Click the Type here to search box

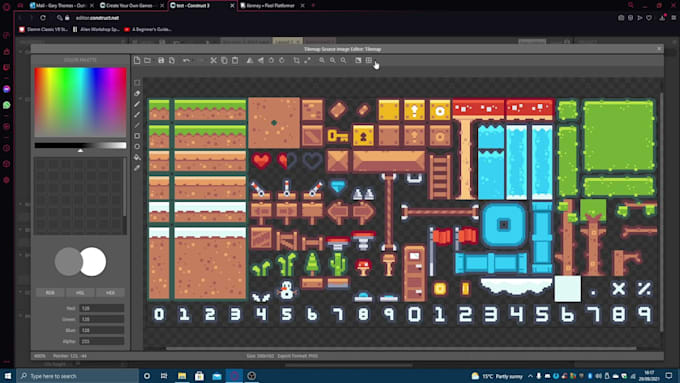pos(78,376)
